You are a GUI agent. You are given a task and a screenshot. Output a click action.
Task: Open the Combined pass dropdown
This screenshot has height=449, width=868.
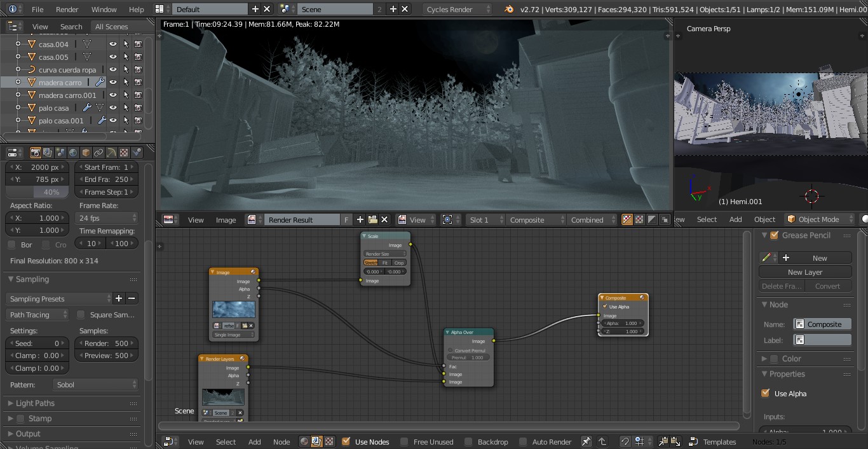click(592, 219)
